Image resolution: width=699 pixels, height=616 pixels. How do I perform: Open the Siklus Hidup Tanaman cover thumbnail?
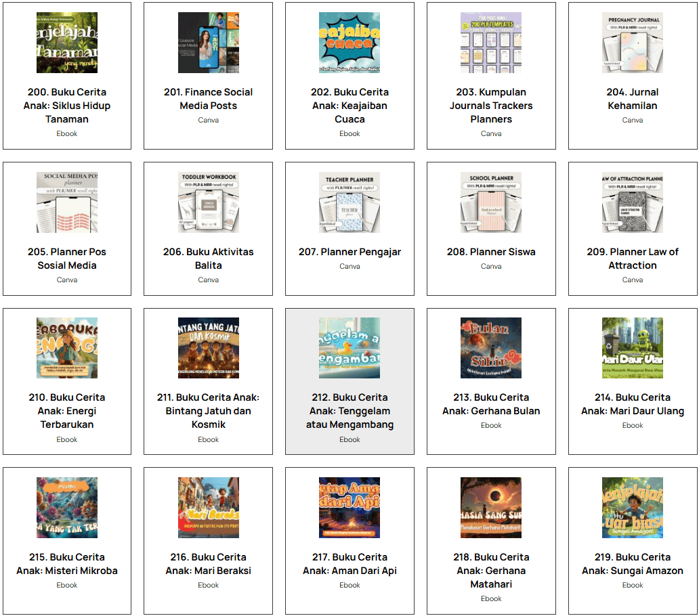pos(67,43)
